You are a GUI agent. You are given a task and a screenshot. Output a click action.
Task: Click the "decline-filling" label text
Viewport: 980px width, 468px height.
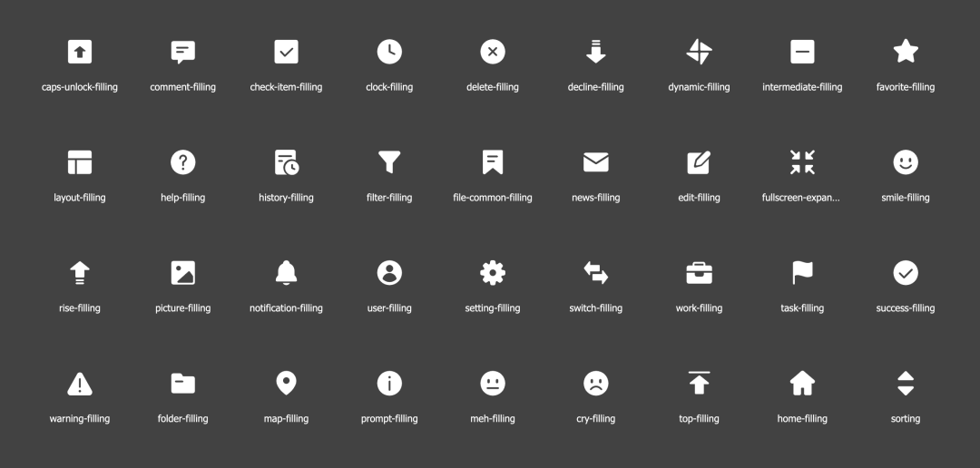(595, 87)
